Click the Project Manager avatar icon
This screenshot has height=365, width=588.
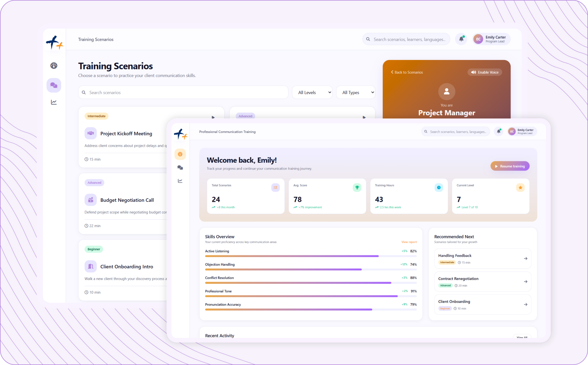coord(446,92)
